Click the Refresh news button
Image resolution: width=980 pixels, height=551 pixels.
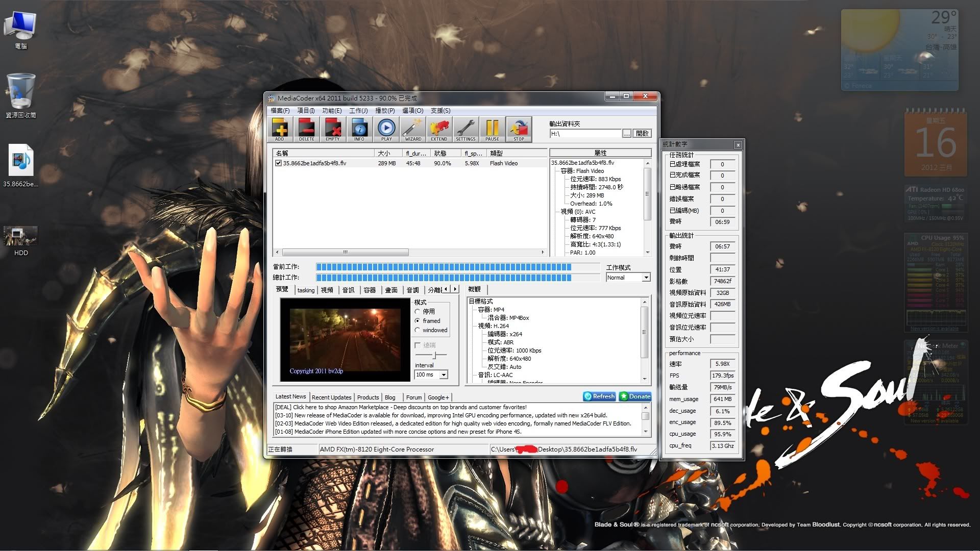click(x=600, y=396)
